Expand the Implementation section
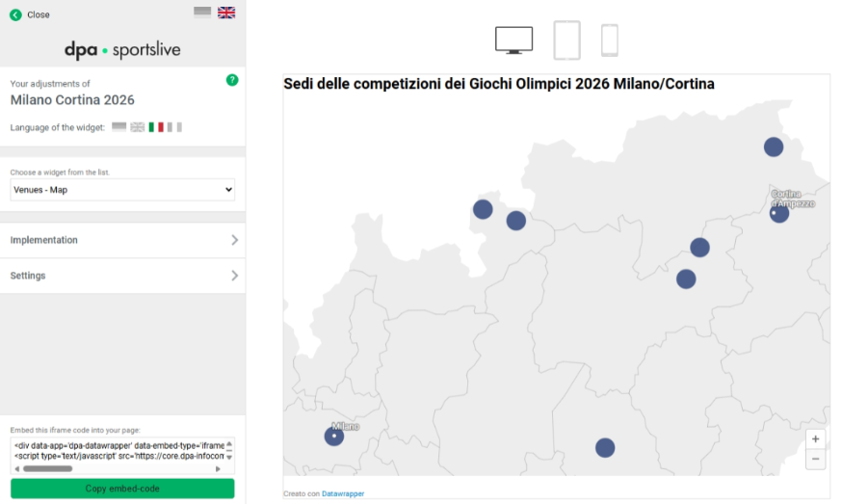The width and height of the screenshot is (868, 504). 122,240
